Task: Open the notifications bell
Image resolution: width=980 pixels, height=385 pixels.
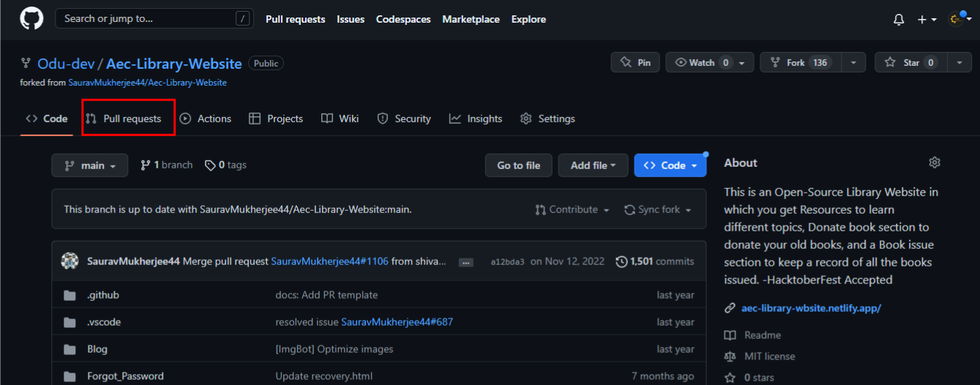Action: point(899,20)
